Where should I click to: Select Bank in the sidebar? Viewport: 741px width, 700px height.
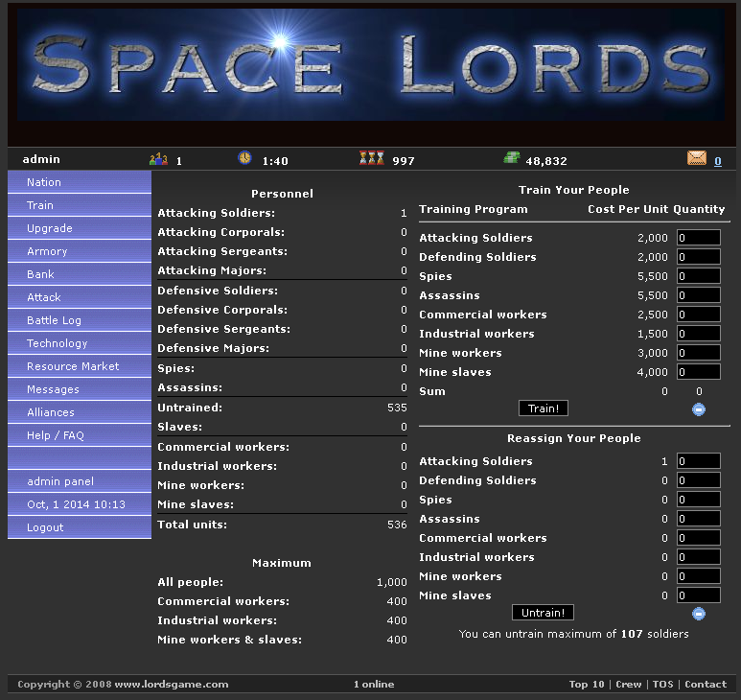(80, 274)
